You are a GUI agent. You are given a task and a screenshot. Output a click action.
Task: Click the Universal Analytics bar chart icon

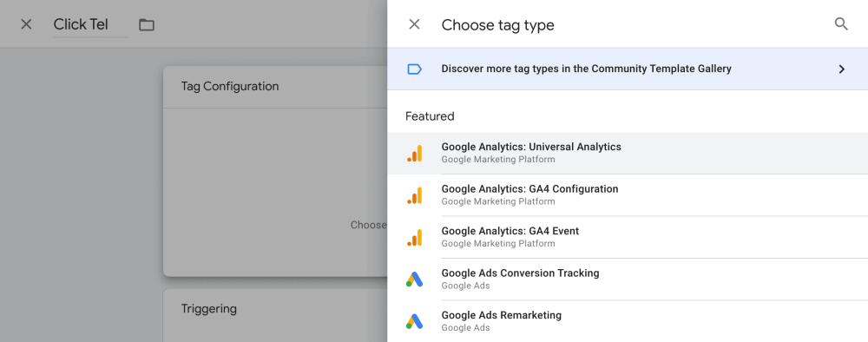[415, 154]
